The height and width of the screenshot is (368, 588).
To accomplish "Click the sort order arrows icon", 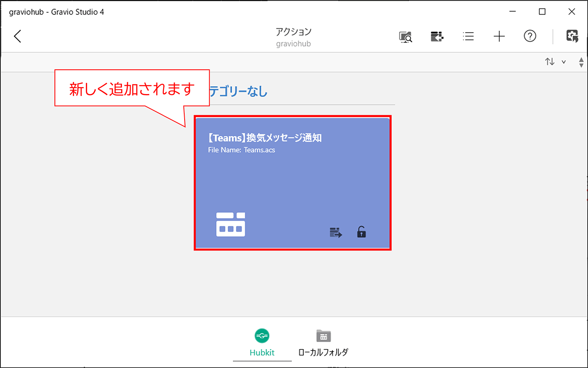I will click(550, 62).
